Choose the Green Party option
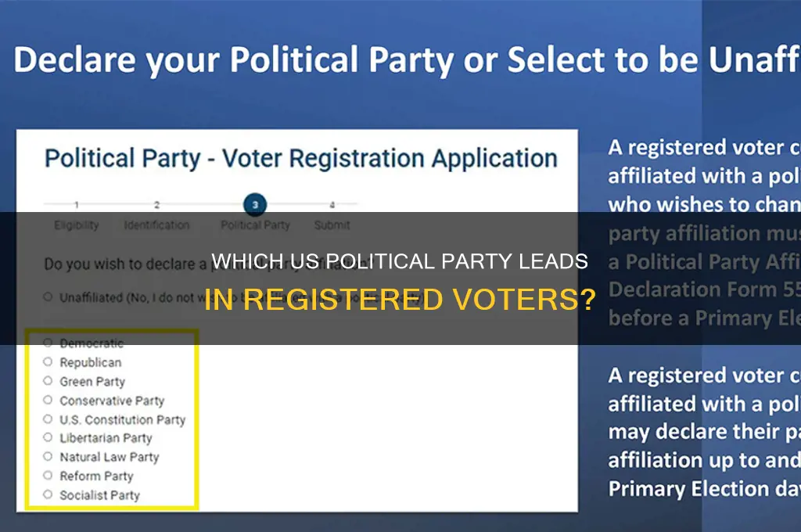 pos(48,381)
